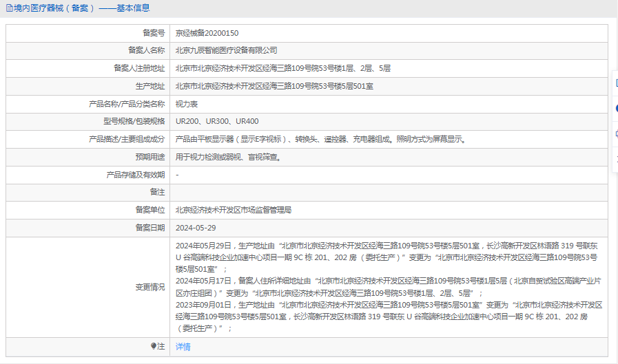Select model value UR200、UR300、UR400
618x364 pixels.
pos(217,121)
